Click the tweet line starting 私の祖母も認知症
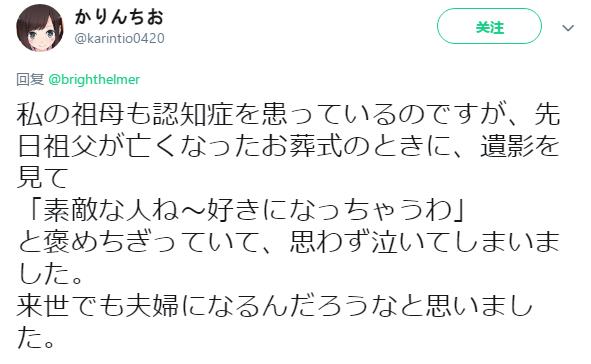This screenshot has width=591, height=364. 288,115
